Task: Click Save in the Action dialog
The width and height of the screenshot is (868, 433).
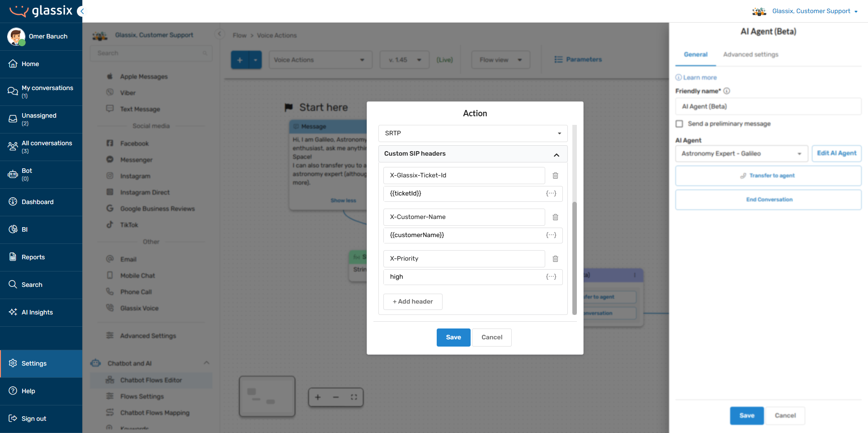Action: click(x=453, y=338)
